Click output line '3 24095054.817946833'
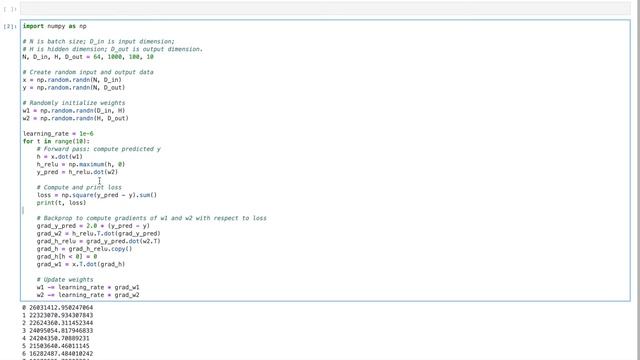 pyautogui.click(x=58, y=331)
